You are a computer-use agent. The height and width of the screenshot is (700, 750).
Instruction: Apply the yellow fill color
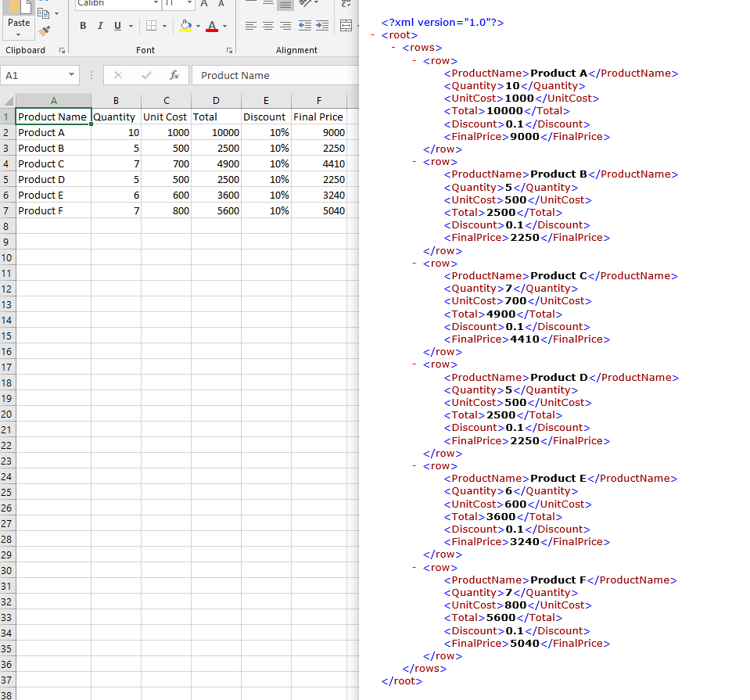185,26
